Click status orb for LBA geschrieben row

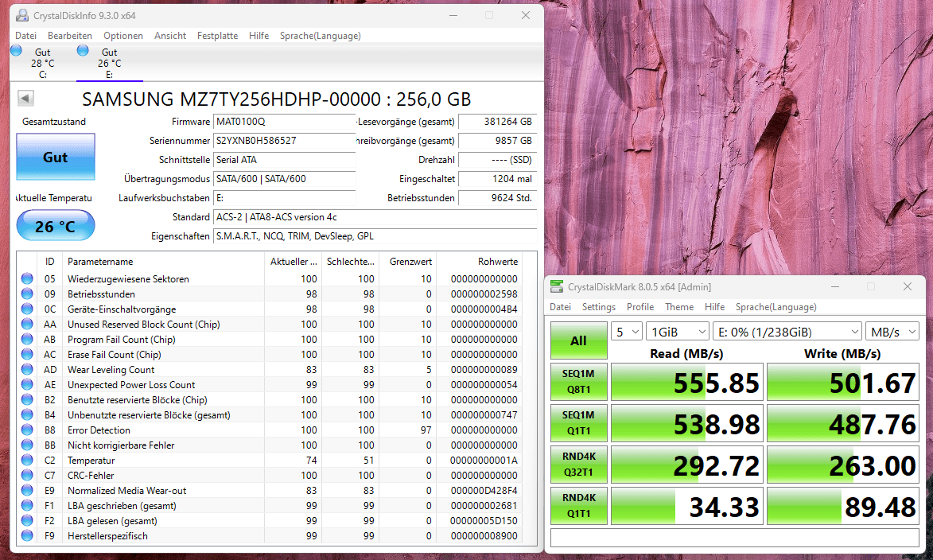point(27,505)
